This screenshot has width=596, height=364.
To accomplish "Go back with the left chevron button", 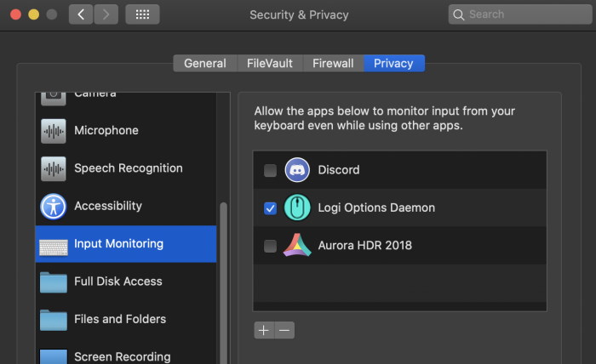I will coord(81,14).
